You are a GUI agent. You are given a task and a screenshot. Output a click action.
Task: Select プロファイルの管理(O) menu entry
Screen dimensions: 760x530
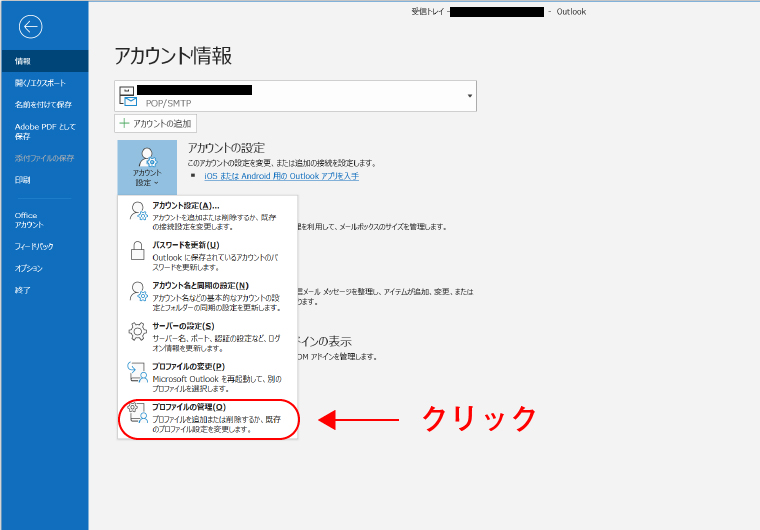[207, 418]
